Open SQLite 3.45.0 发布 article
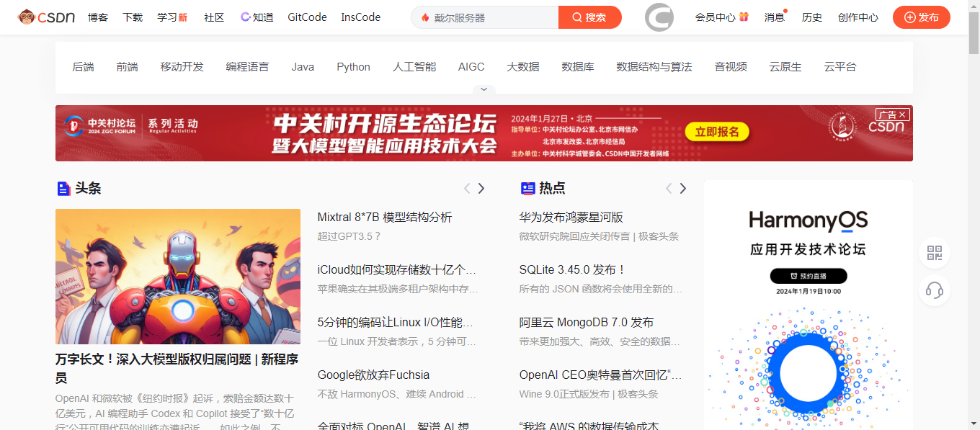Screen dimensions: 980x430 coord(572,270)
